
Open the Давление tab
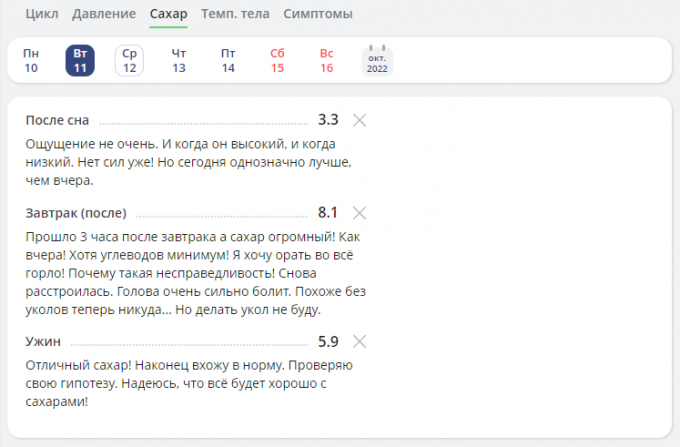[x=104, y=14]
